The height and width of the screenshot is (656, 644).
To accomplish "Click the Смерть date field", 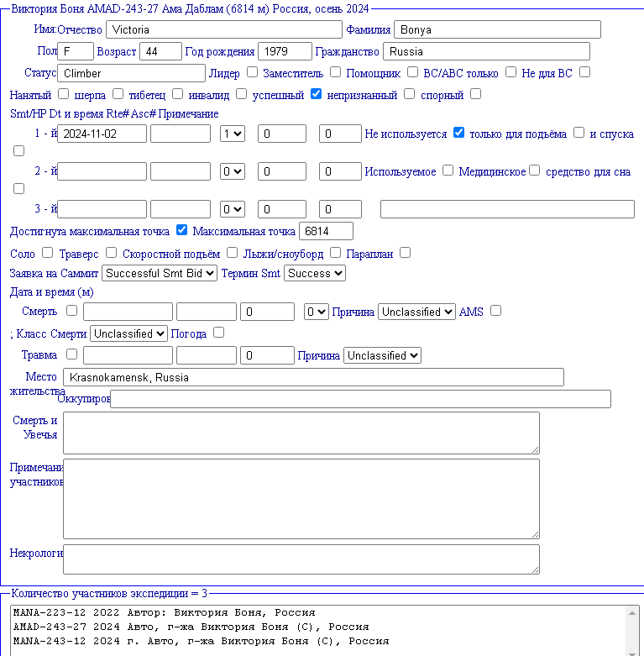I will 128,312.
